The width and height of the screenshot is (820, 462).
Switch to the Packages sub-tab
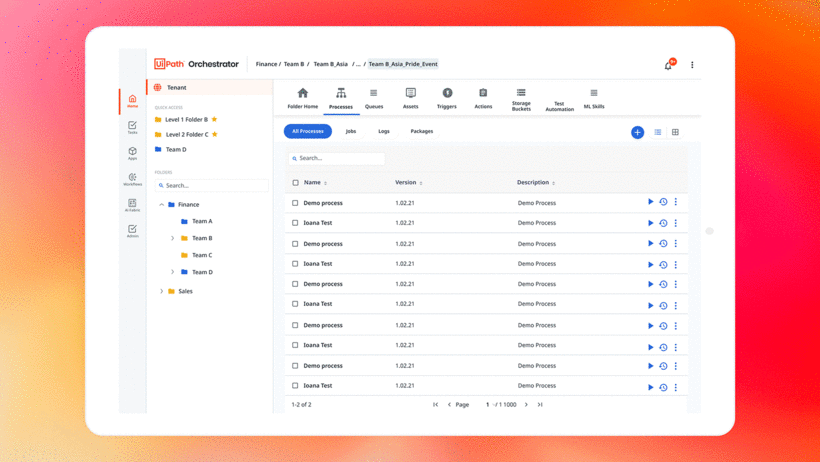(x=422, y=131)
